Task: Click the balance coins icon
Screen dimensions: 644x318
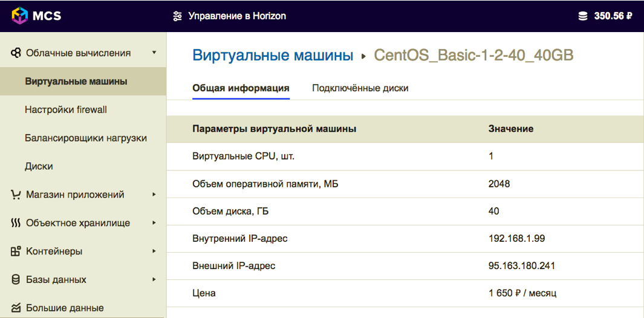Action: coord(583,16)
